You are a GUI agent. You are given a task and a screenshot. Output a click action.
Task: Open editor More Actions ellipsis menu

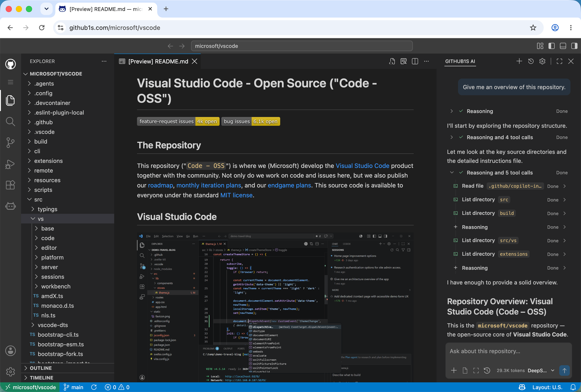[x=426, y=61]
